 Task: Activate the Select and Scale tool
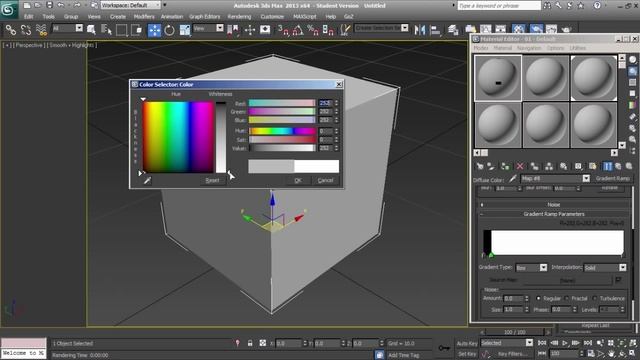pos(185,30)
